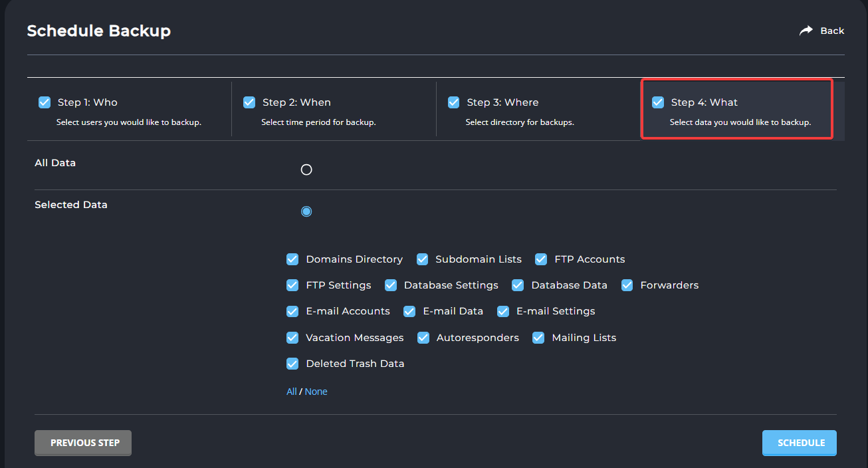Toggle the Step 2: When checkbox
Image resolution: width=868 pixels, height=468 pixels.
249,102
